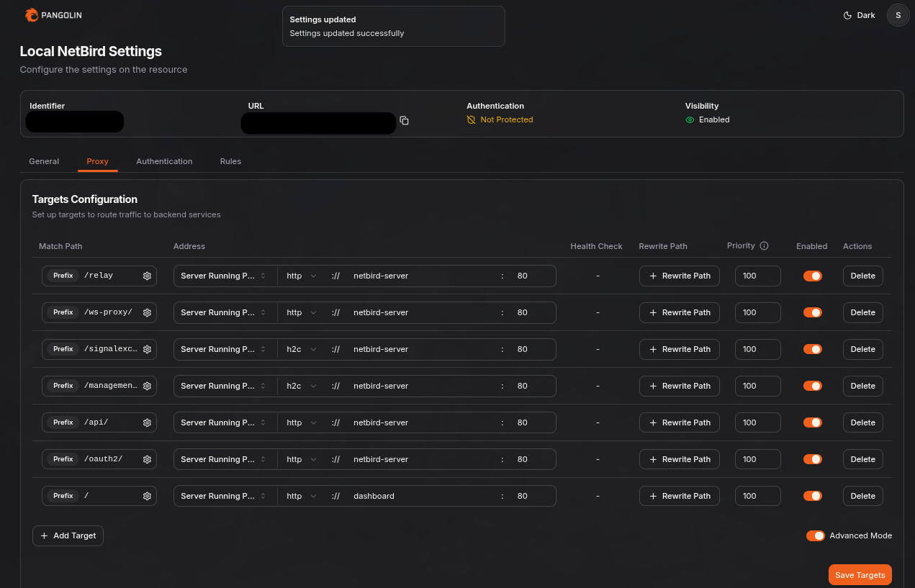The width and height of the screenshot is (915, 588).
Task: Click the Save Targets button
Action: pyautogui.click(x=860, y=575)
